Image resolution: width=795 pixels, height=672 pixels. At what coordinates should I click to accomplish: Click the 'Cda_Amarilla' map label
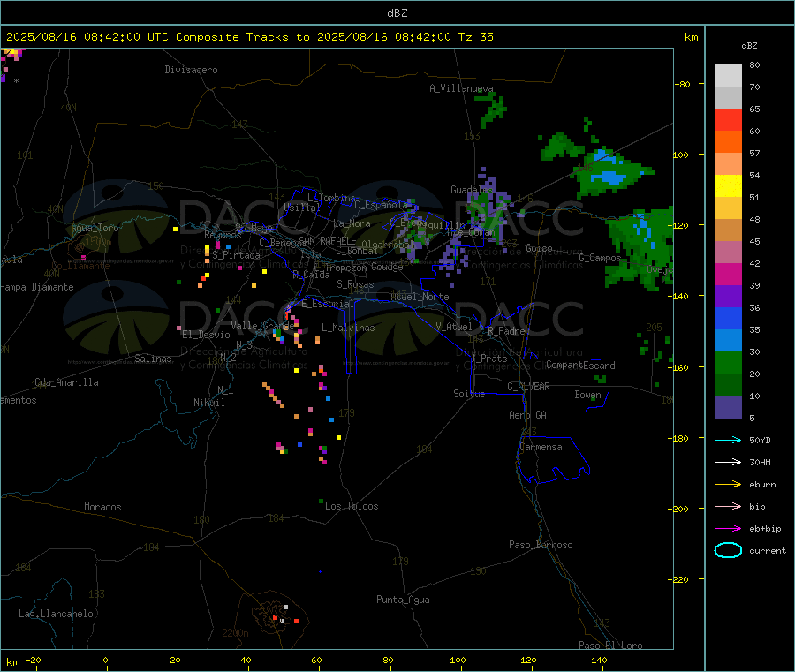66,382
